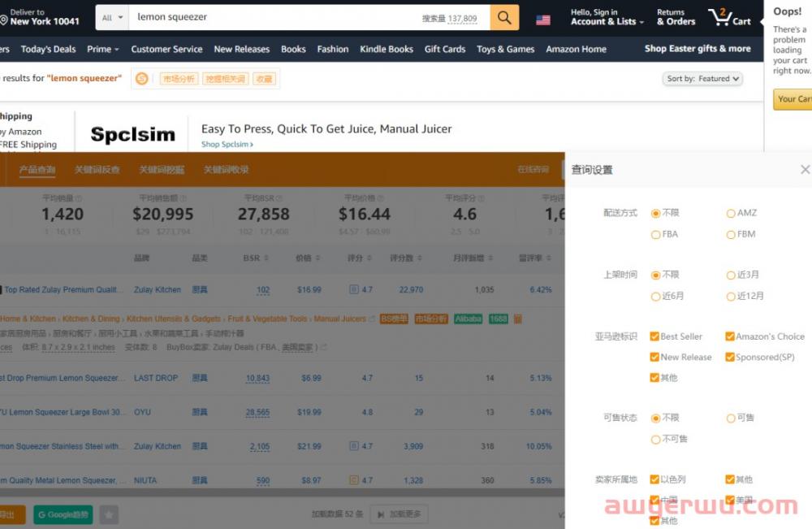This screenshot has height=529, width=812.
Task: Open the Sort by Featured dropdown
Action: click(x=702, y=79)
